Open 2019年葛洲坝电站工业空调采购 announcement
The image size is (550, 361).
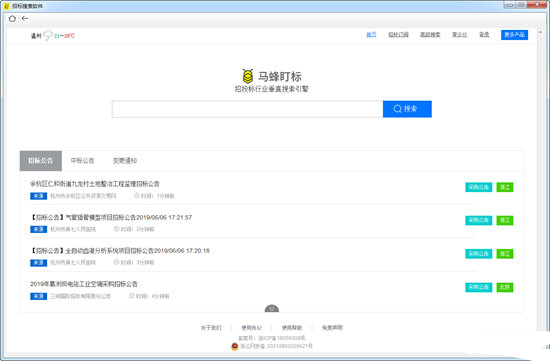point(84,284)
